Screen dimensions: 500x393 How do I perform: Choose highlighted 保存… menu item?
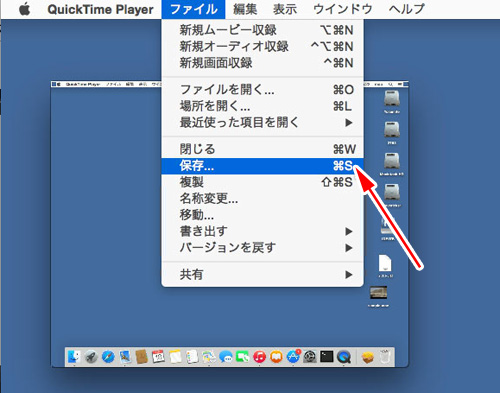click(x=262, y=166)
